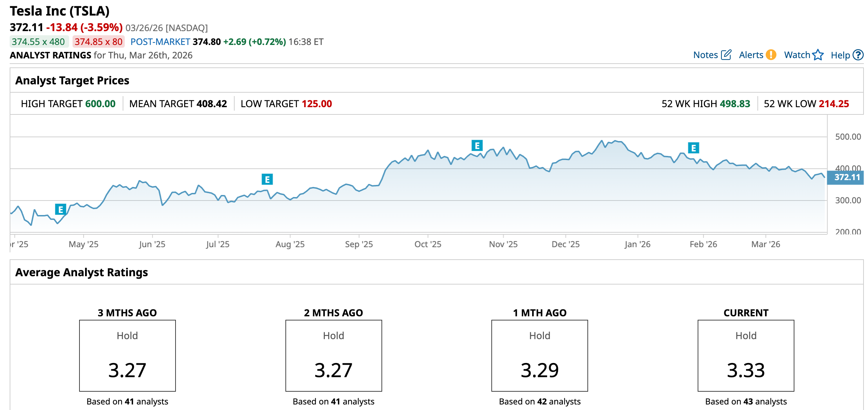Click the earnings E marker near Feb '26
Image resolution: width=868 pixels, height=410 pixels.
tap(693, 148)
